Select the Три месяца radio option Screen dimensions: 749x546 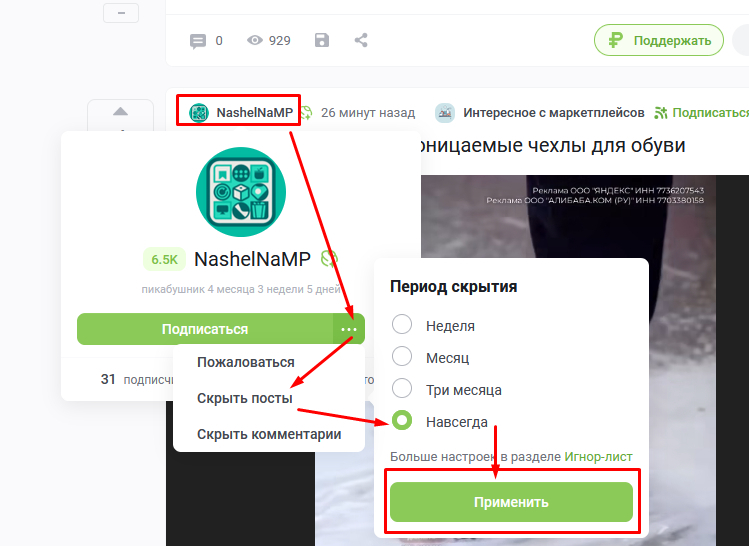click(402, 388)
